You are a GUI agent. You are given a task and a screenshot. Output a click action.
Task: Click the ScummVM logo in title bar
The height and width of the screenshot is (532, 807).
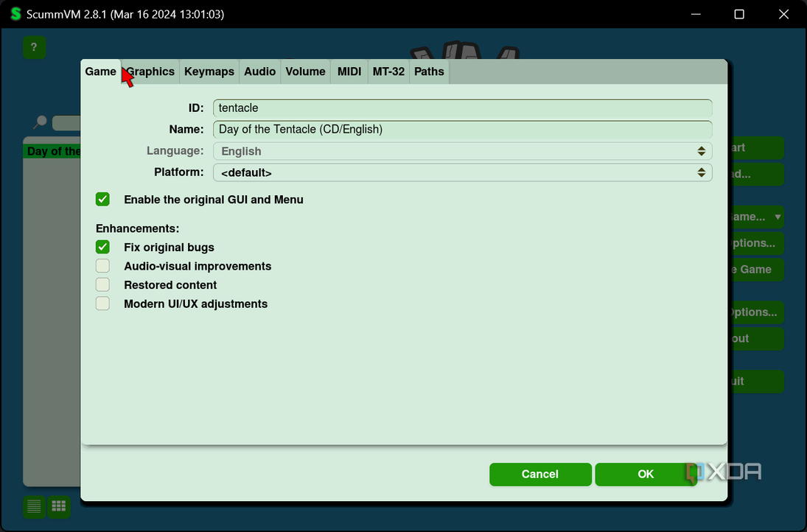15,14
